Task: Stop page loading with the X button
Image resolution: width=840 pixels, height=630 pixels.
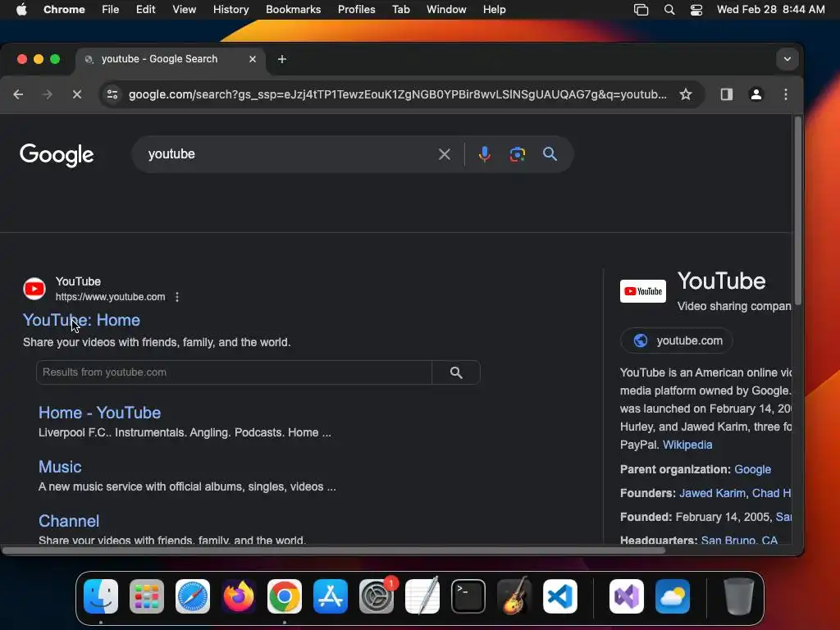Action: 76,94
